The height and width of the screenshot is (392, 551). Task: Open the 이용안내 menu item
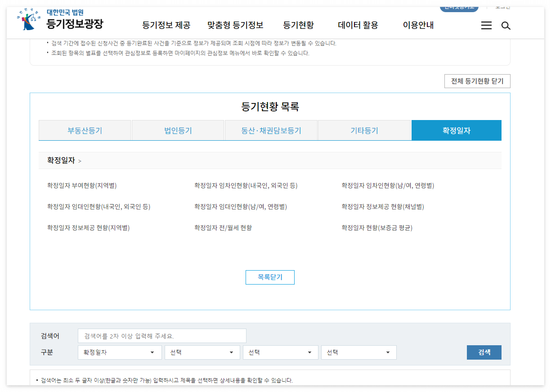click(418, 26)
